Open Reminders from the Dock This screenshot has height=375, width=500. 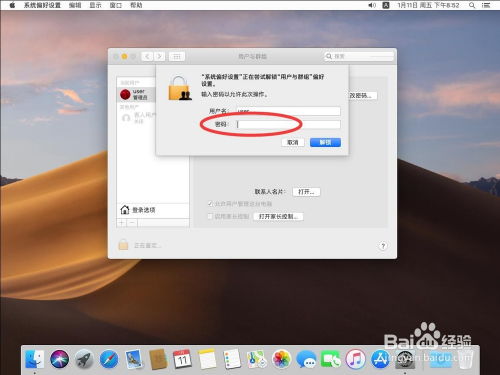pos(232,359)
